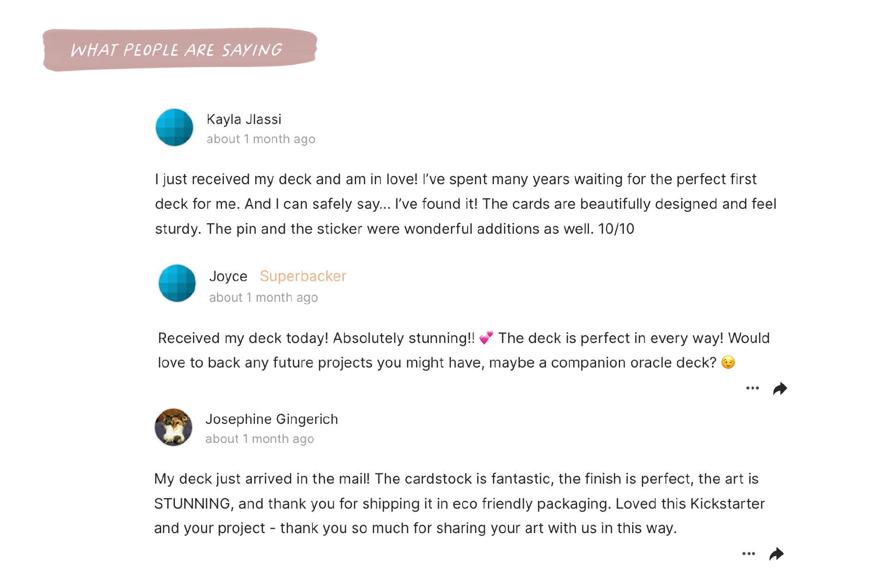Click the 'What People Are Saying' banner

point(179,49)
